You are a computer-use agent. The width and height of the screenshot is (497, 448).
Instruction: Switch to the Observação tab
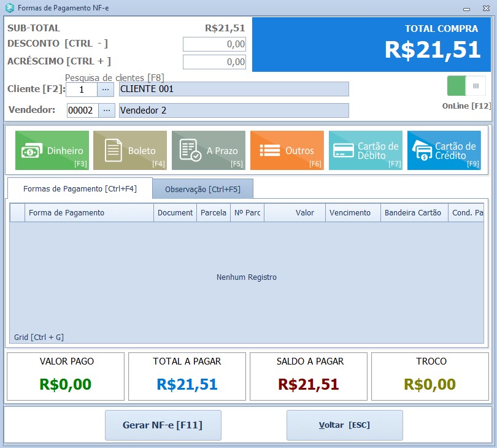(x=202, y=189)
